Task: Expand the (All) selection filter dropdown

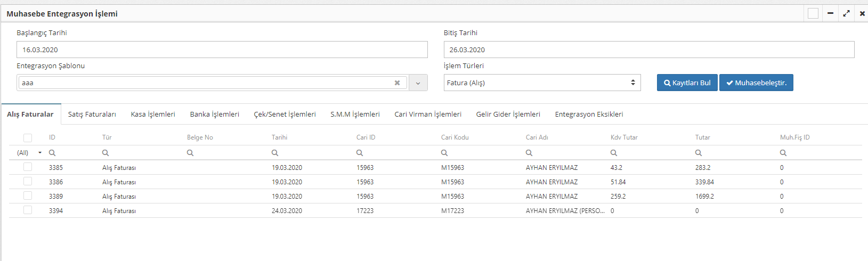Action: 39,153
